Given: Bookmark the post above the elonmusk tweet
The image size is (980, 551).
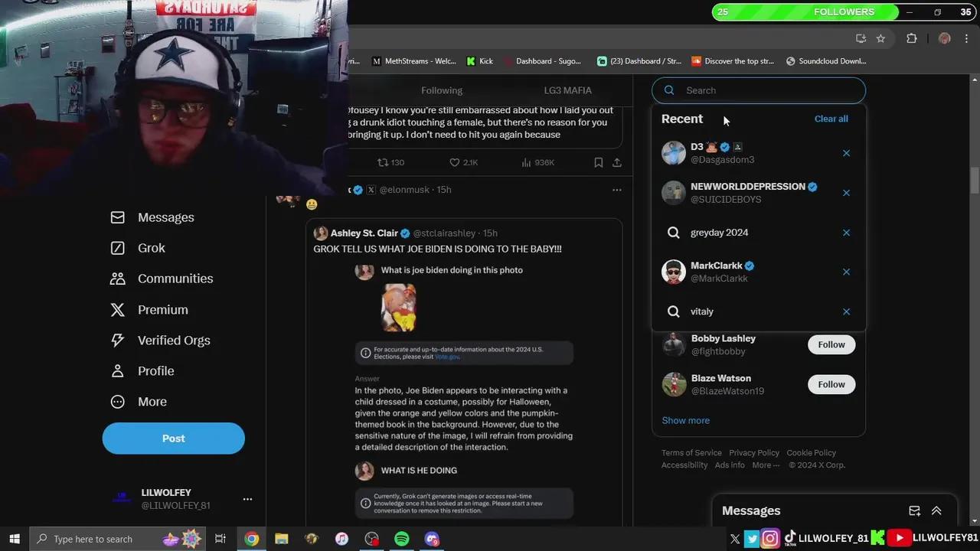Looking at the screenshot, I should coord(599,162).
